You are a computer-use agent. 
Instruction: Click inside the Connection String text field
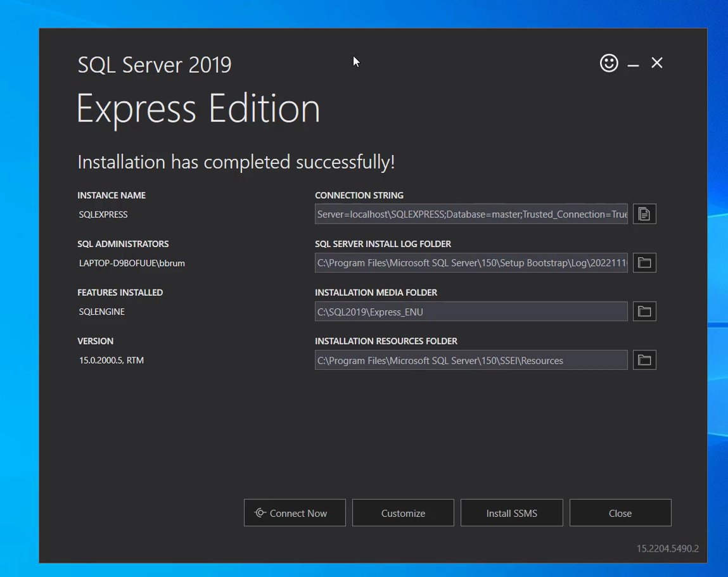click(471, 214)
